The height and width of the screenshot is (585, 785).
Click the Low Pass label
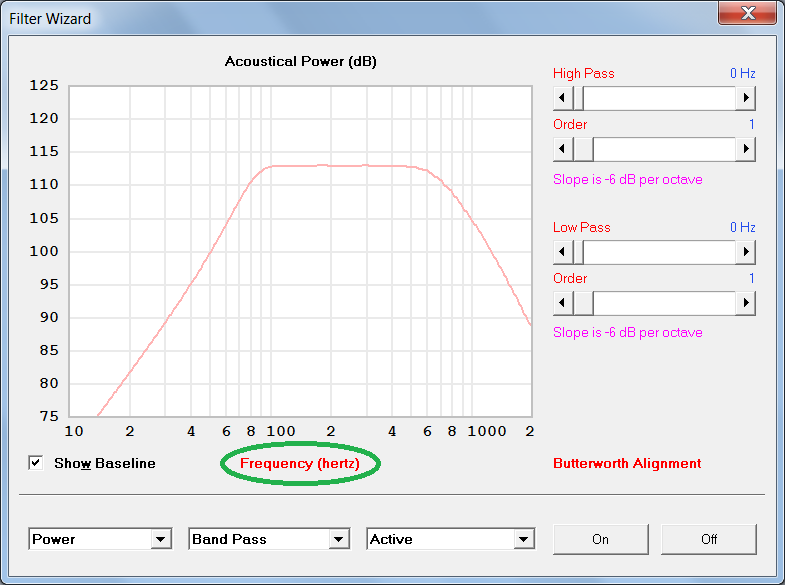[x=582, y=228]
